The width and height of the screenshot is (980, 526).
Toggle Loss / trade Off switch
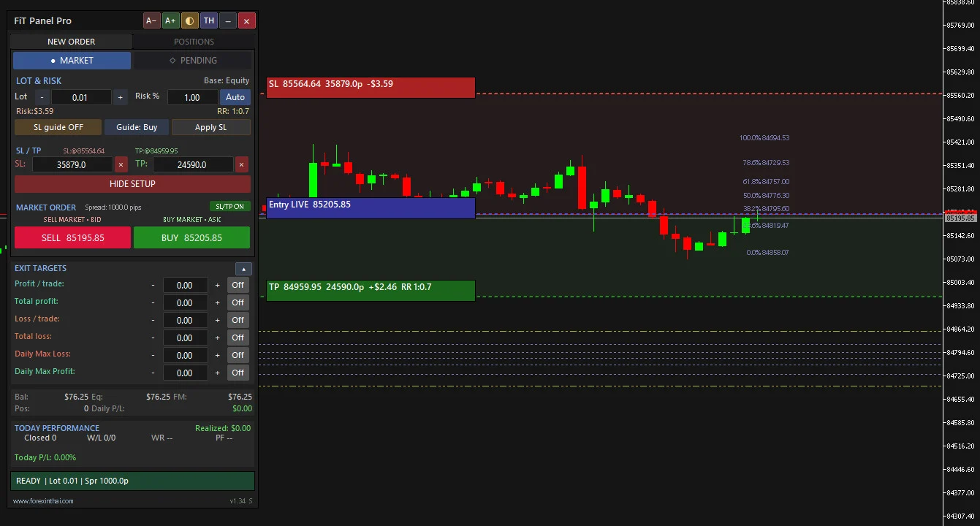238,320
